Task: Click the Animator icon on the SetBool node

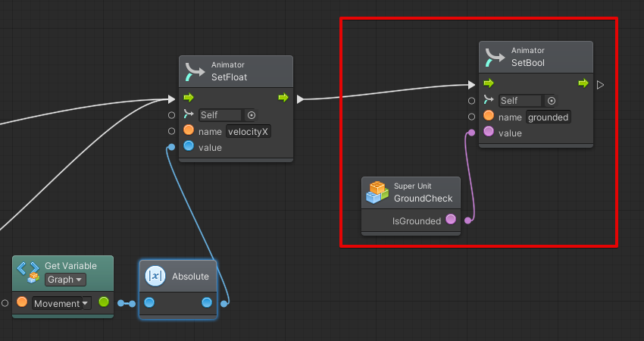Action: (x=496, y=57)
